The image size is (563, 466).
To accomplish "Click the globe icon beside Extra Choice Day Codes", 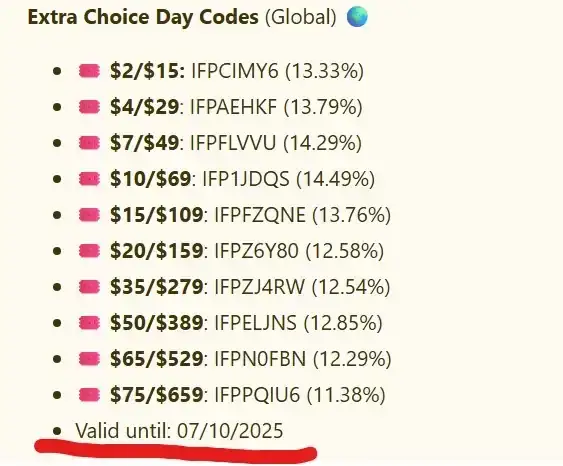I will point(357,17).
